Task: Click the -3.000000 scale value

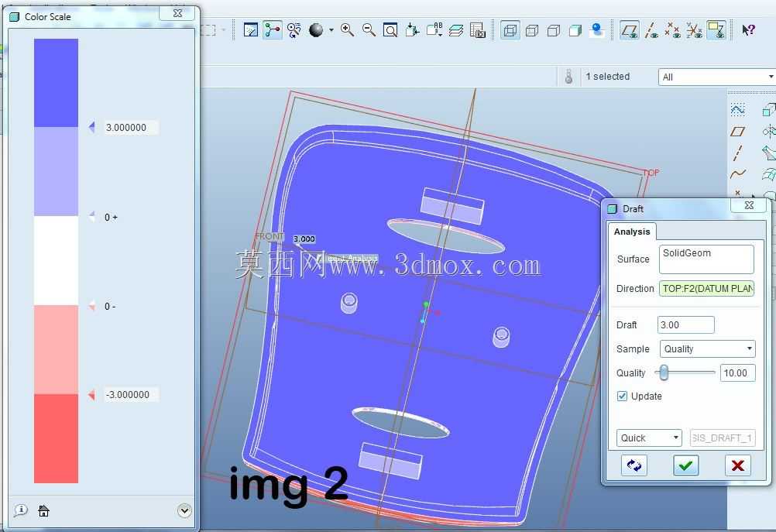Action: (x=131, y=395)
